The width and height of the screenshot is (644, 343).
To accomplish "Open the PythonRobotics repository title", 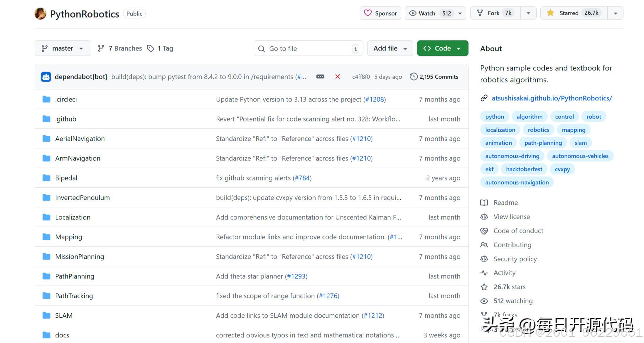I will tap(85, 14).
